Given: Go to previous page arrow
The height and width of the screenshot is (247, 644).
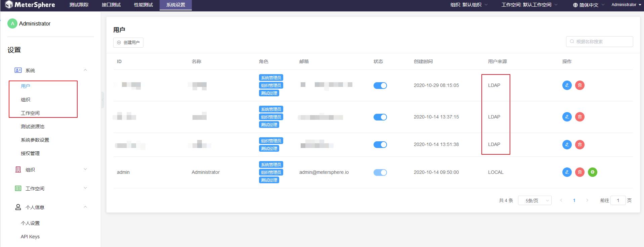Looking at the screenshot, I should click(561, 200).
